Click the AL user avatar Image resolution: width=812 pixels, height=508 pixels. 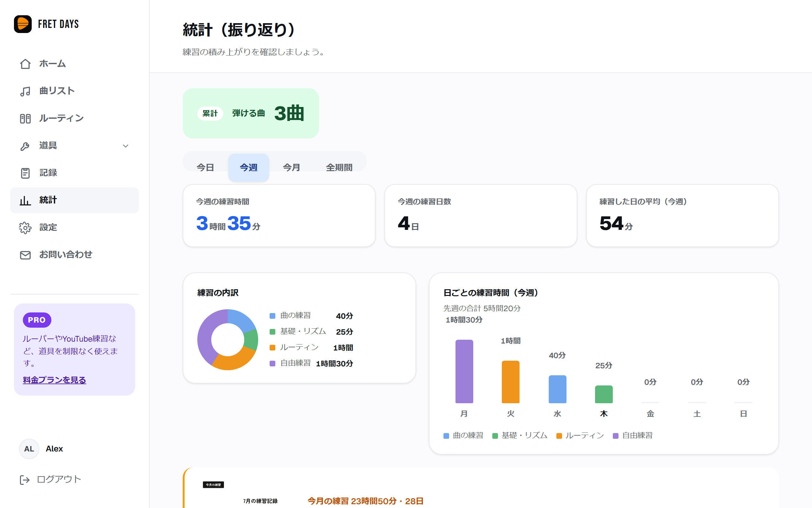point(29,449)
